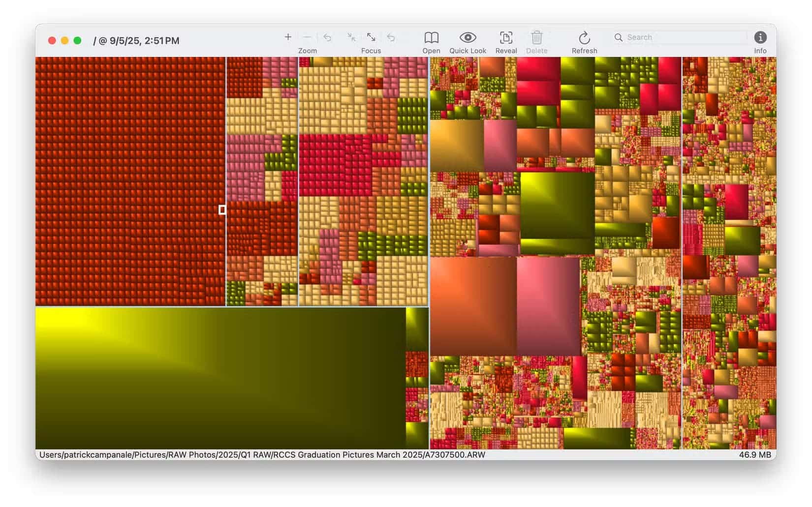Reveal A7307500.ARW in Finder
Image resolution: width=812 pixels, height=507 pixels.
[x=506, y=37]
